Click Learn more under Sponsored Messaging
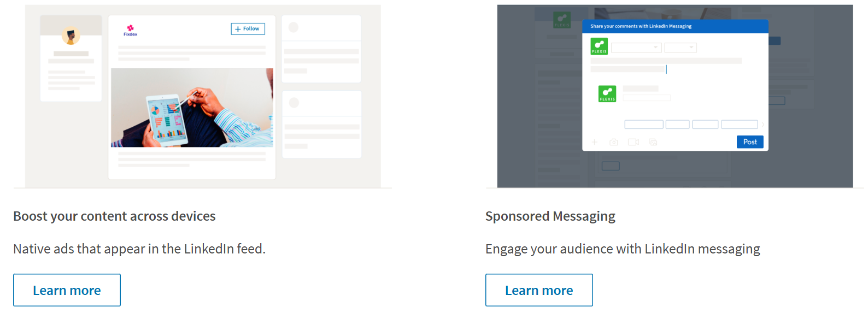This screenshot has height=313, width=868. [x=539, y=290]
